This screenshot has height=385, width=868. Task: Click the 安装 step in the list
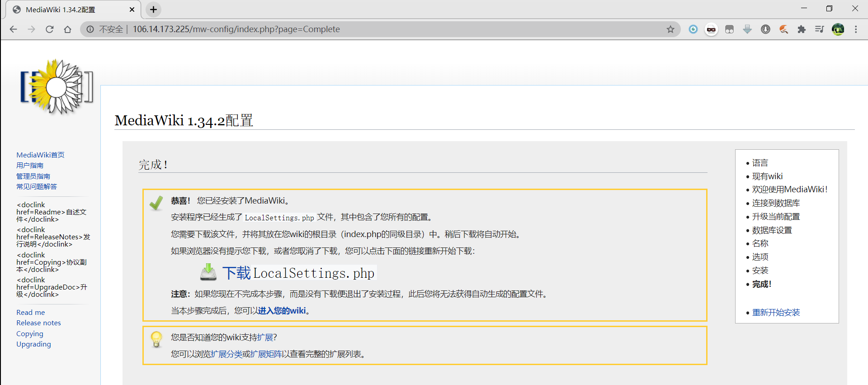tap(760, 271)
